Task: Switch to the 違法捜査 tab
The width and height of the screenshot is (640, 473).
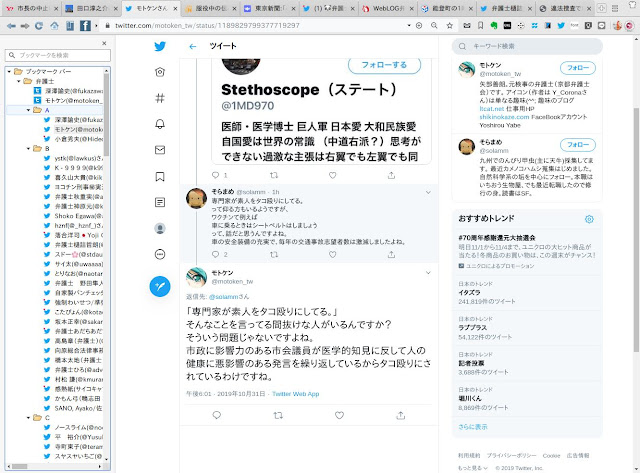Action: coord(566,8)
